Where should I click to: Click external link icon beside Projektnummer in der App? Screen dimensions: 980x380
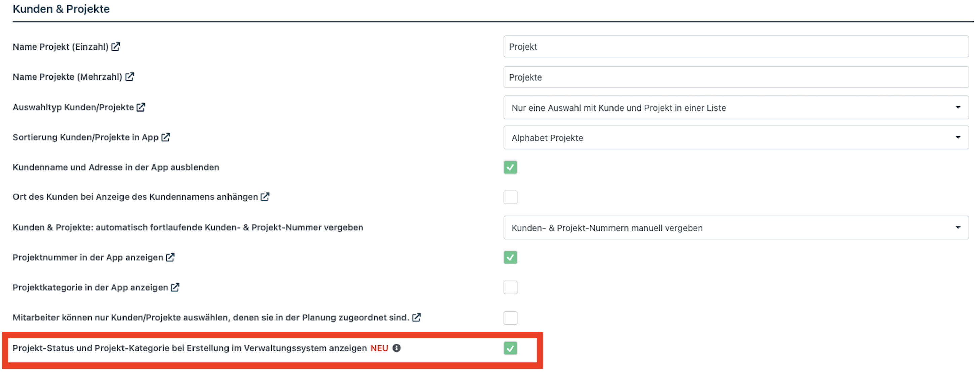coord(170,257)
